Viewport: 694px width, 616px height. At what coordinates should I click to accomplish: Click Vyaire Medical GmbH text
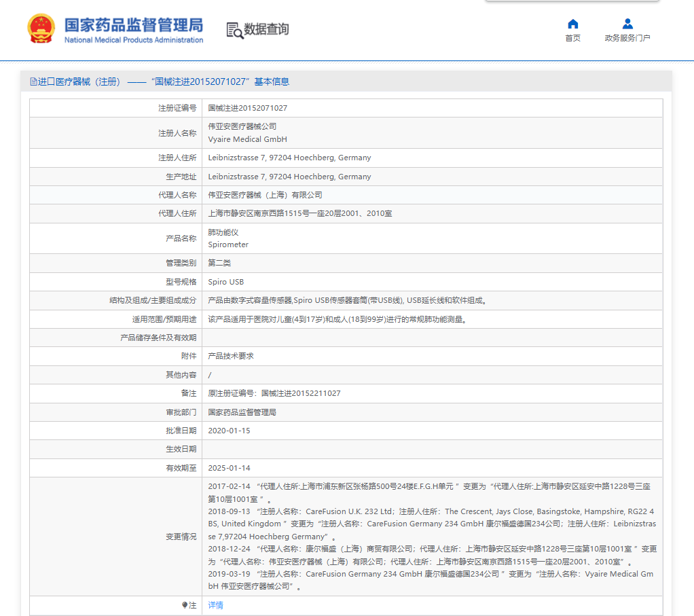[247, 139]
